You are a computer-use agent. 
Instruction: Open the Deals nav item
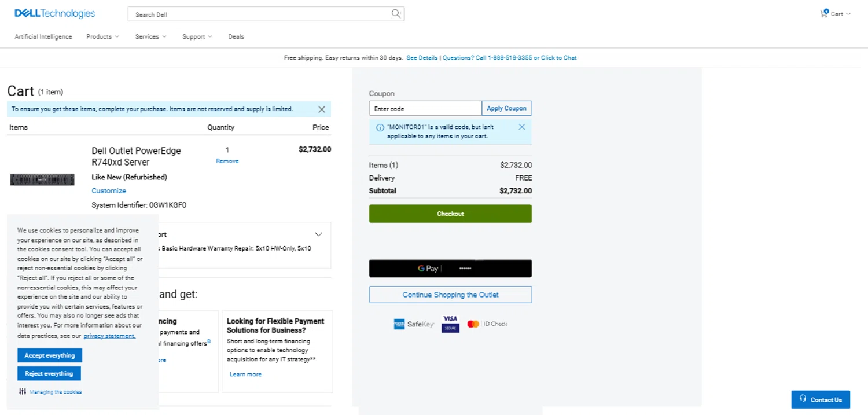[x=236, y=36]
